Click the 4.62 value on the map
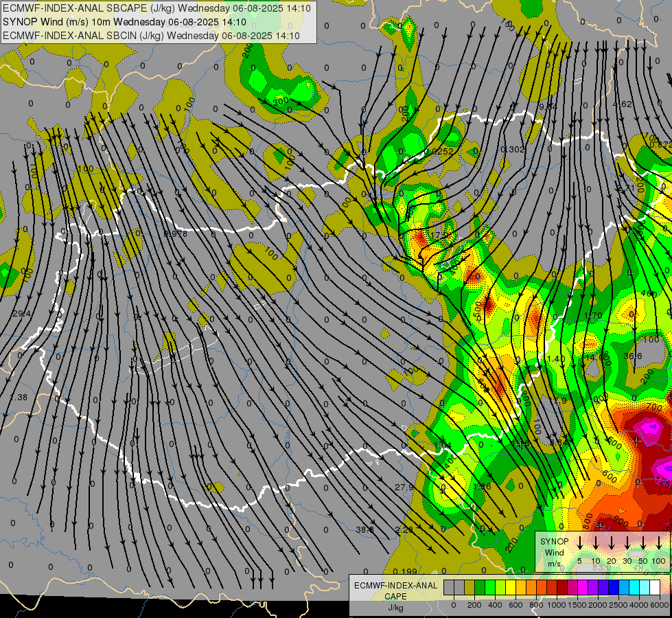 point(623,104)
